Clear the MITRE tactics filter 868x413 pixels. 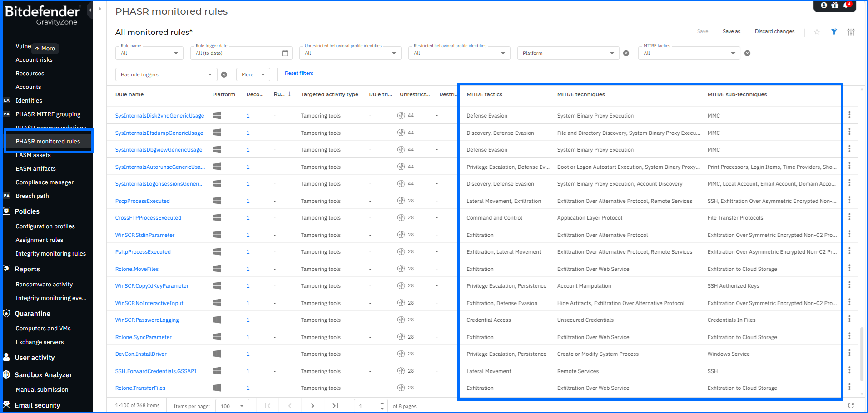click(x=747, y=53)
